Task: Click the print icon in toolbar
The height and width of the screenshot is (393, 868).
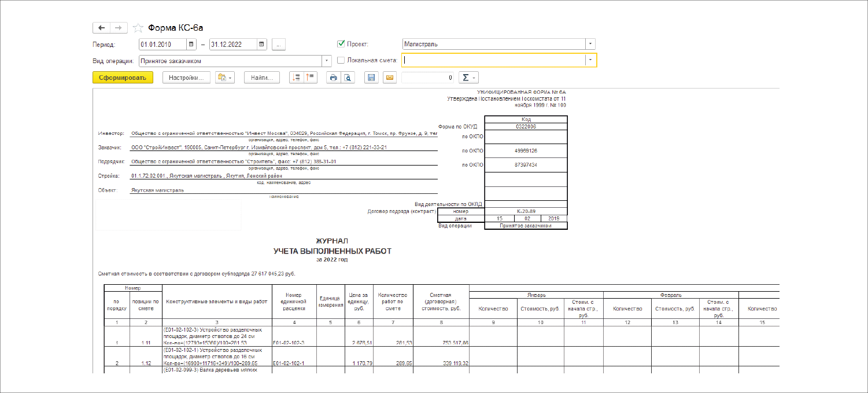Action: point(333,78)
